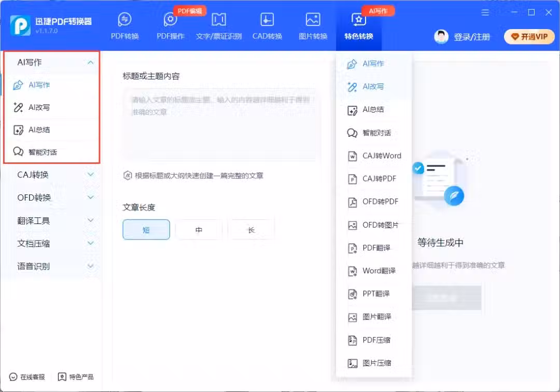Open 智能对话 chat icon in left sidebar
This screenshot has width=560, height=392.
tap(18, 152)
